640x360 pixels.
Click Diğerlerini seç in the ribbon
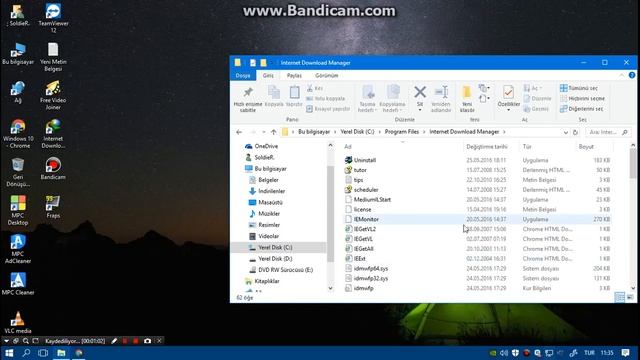click(x=581, y=109)
